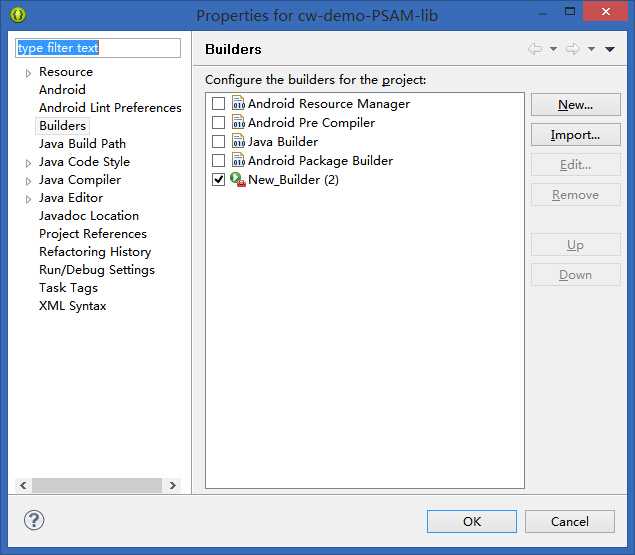This screenshot has width=635, height=555.
Task: Open the forward history dropdown arrow
Action: coord(591,49)
